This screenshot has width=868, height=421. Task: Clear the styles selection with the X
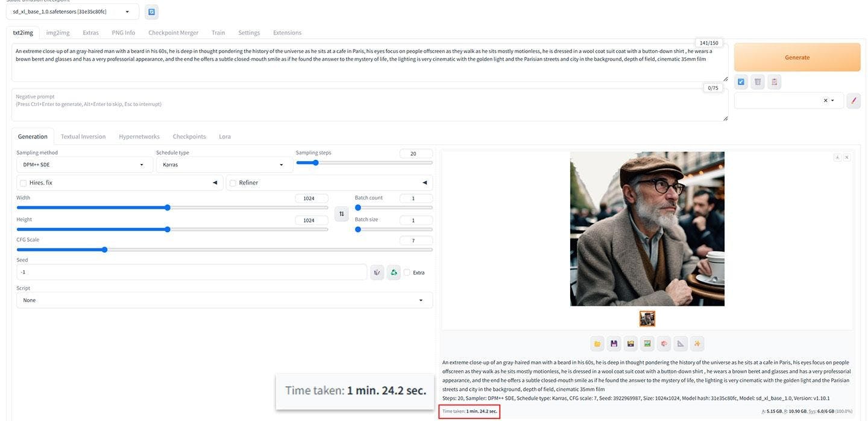point(825,101)
